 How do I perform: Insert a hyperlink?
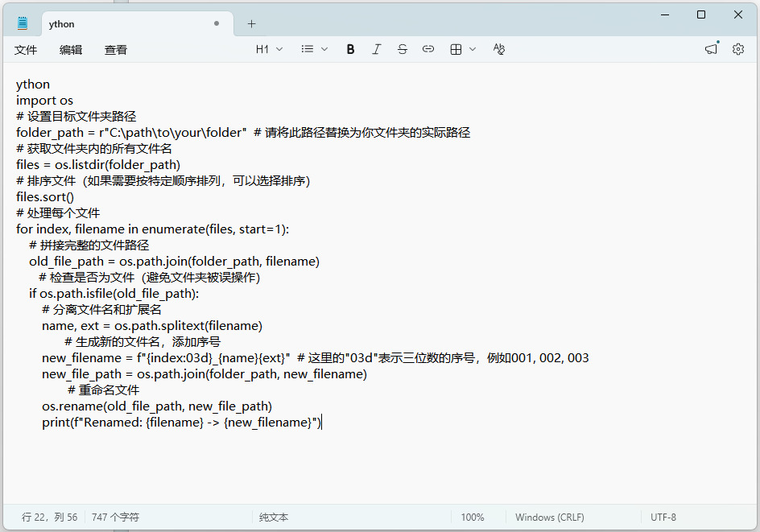pos(428,49)
